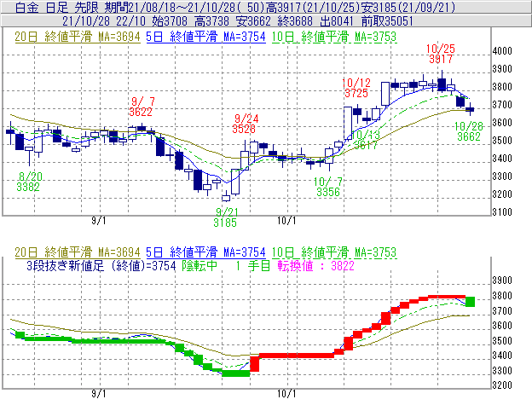532x405 pixels.
Task: Click the 9/21 3185 low label
Action: pos(226,217)
